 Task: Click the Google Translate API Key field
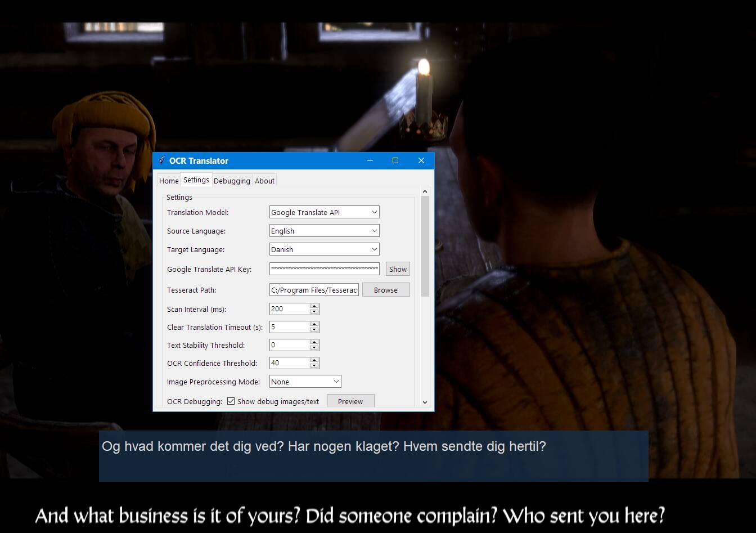[325, 269]
